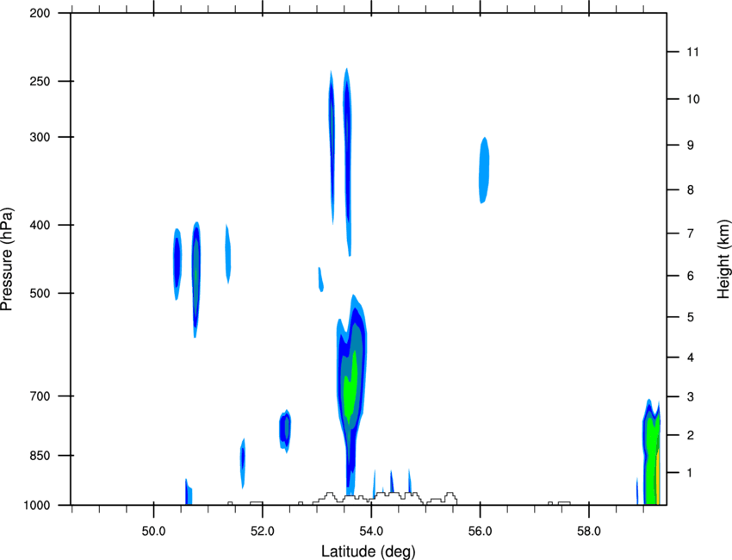Click the 52.0 latitude tick label
This screenshot has width=732, height=560.
point(263,532)
